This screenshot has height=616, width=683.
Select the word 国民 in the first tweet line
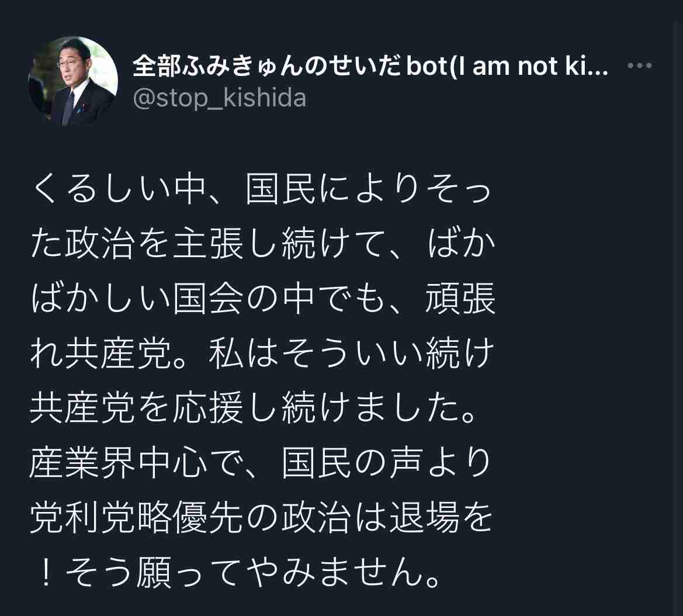[x=280, y=189]
